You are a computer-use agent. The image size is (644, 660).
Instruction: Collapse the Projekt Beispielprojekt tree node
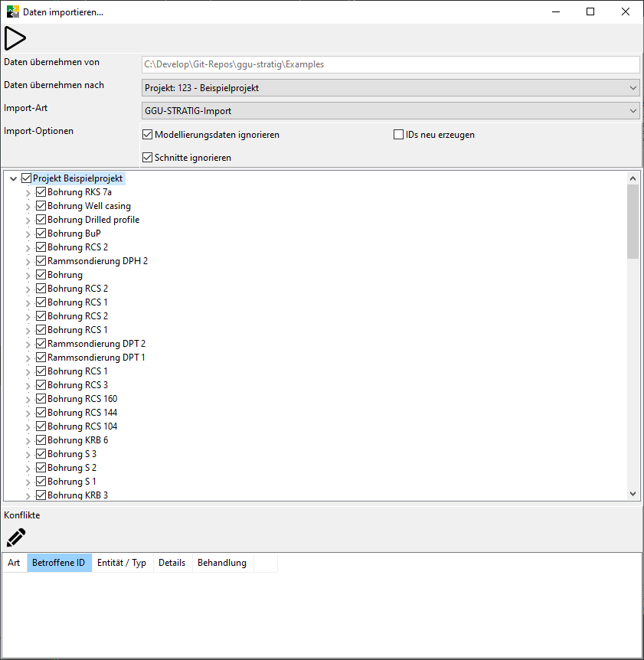pos(14,178)
